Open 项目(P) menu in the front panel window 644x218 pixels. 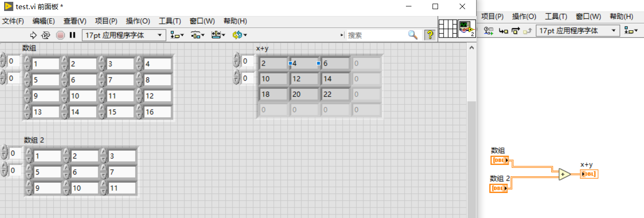click(106, 21)
